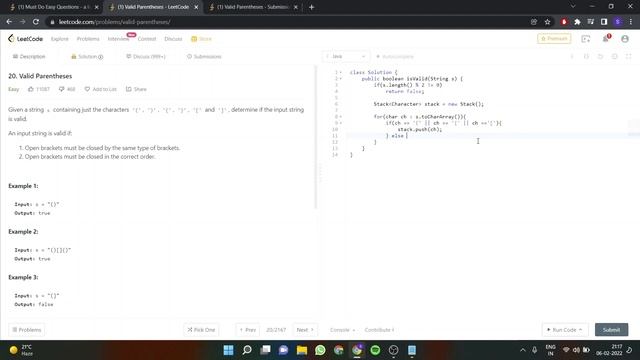
Task: Open the Contest nav item
Action: 147,39
